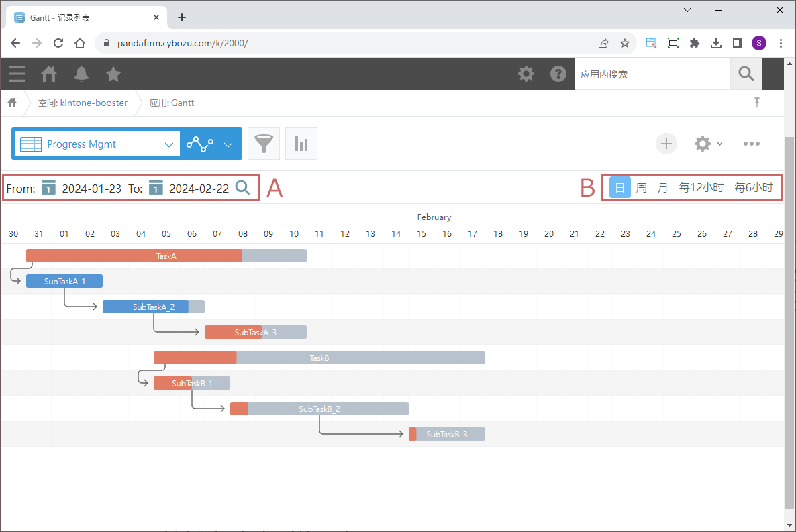This screenshot has height=532, width=796.
Task: Click the date range search magnifier
Action: pyautogui.click(x=242, y=188)
